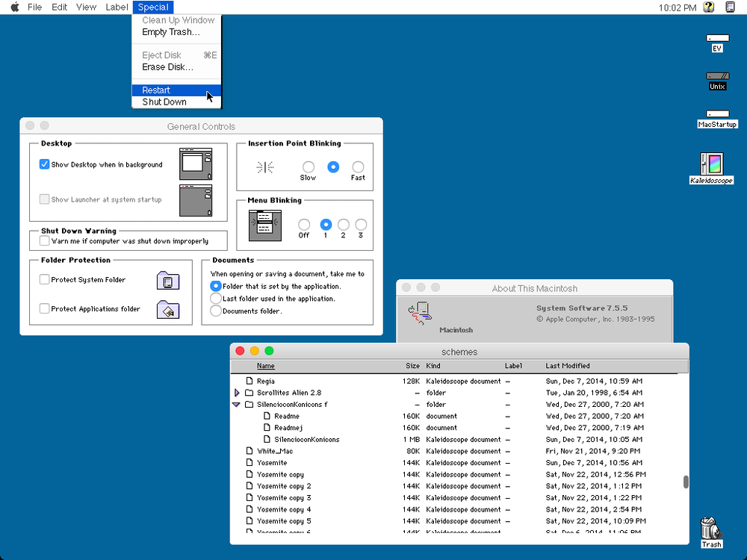
Task: Choose Restart from Special menu
Action: [x=176, y=90]
